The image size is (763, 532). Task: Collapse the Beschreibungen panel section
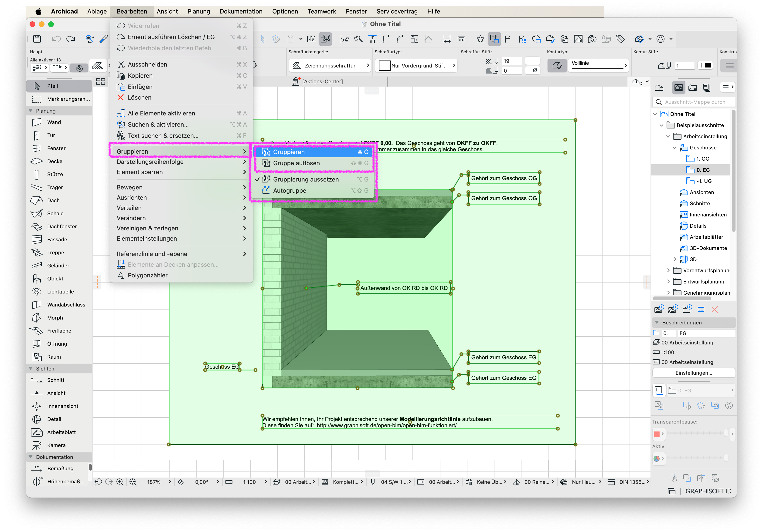click(657, 323)
